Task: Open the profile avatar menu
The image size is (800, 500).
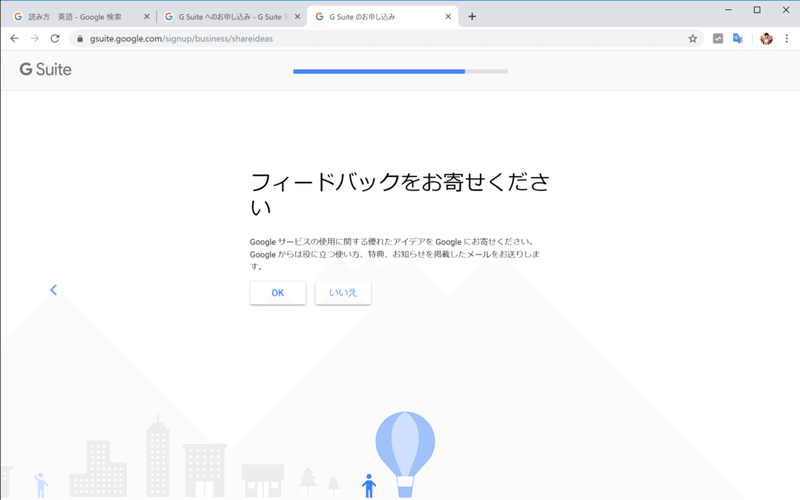Action: pos(766,38)
